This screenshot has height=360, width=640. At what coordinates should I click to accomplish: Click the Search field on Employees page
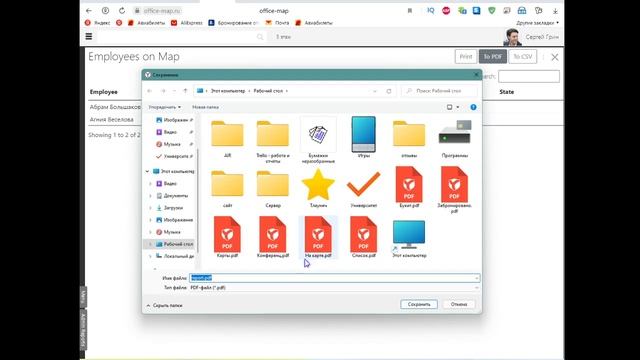(529, 76)
